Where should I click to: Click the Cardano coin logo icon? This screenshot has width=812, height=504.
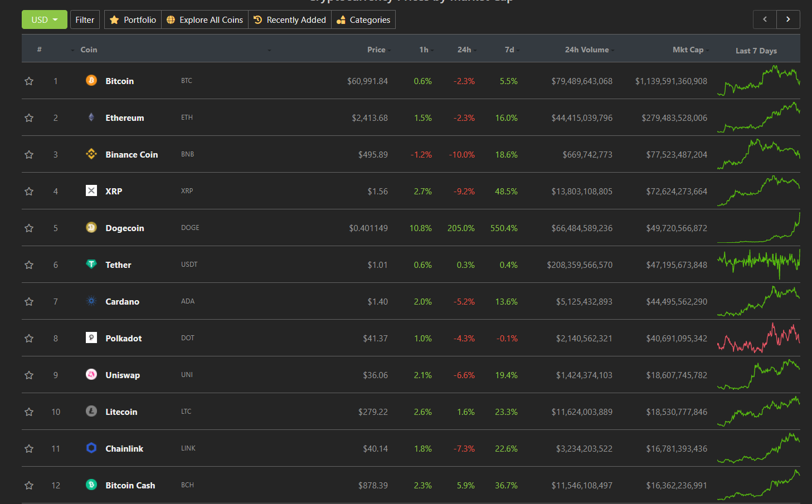point(91,301)
